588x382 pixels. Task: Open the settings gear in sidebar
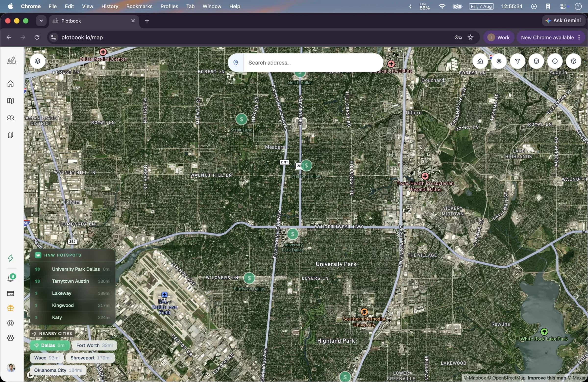(10, 338)
